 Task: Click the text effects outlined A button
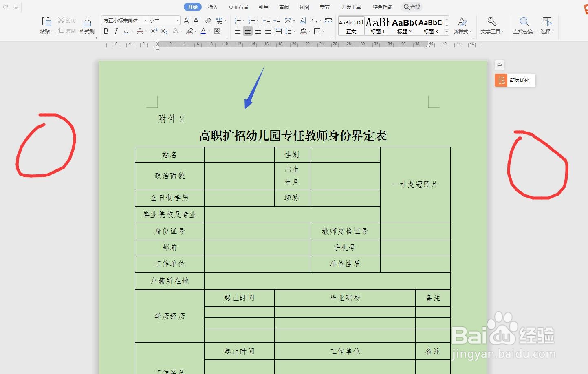175,31
